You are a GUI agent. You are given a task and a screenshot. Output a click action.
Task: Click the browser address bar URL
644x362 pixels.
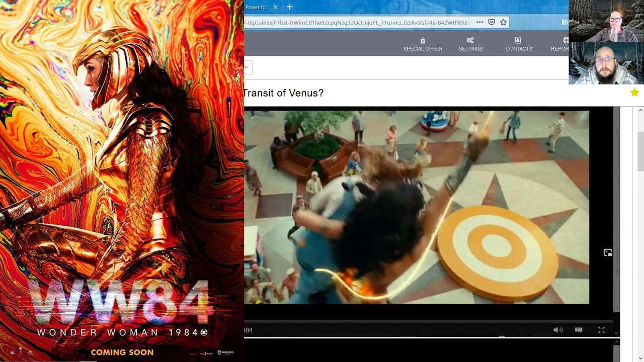(x=357, y=22)
